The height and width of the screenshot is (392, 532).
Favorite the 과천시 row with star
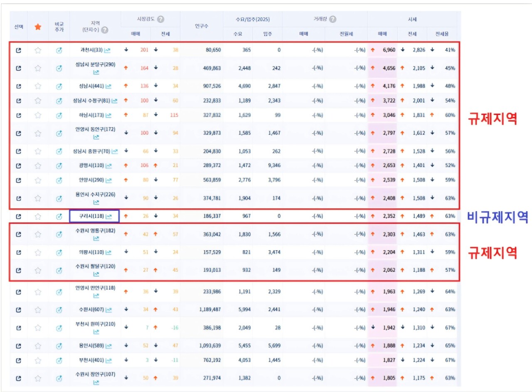(38, 50)
